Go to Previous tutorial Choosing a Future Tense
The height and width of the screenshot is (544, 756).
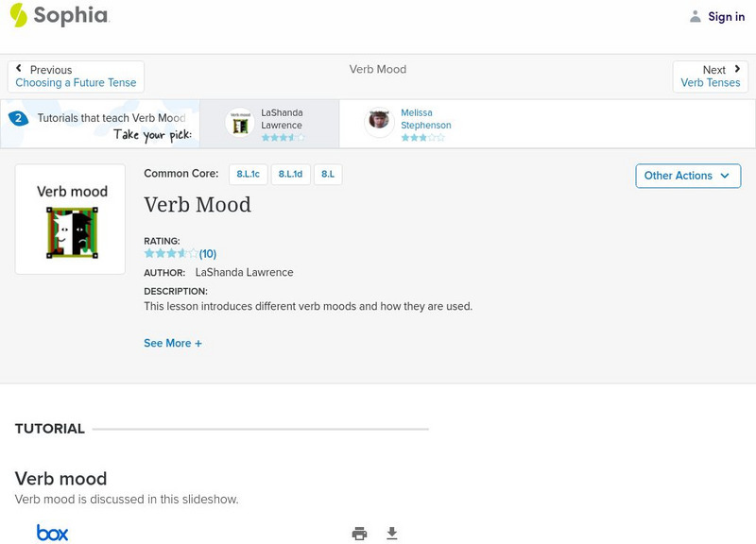[x=76, y=76]
